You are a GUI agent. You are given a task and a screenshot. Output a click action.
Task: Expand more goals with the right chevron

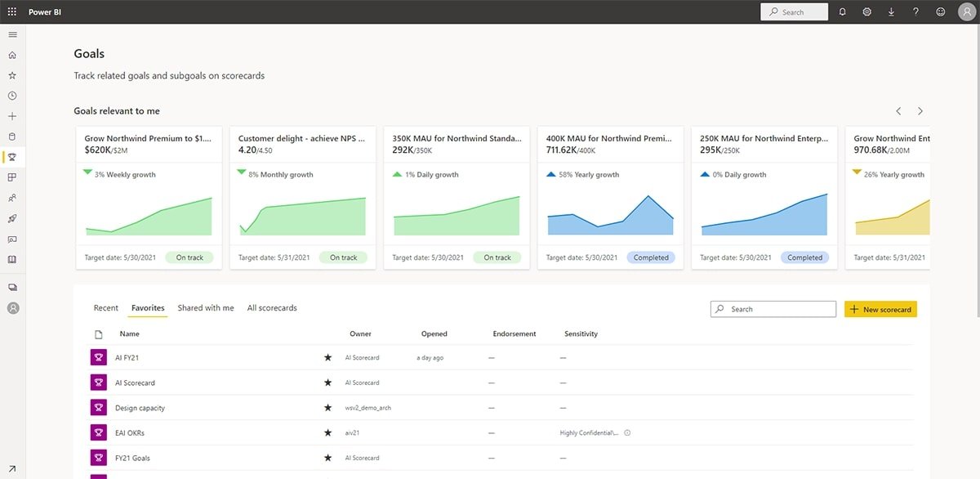(920, 110)
